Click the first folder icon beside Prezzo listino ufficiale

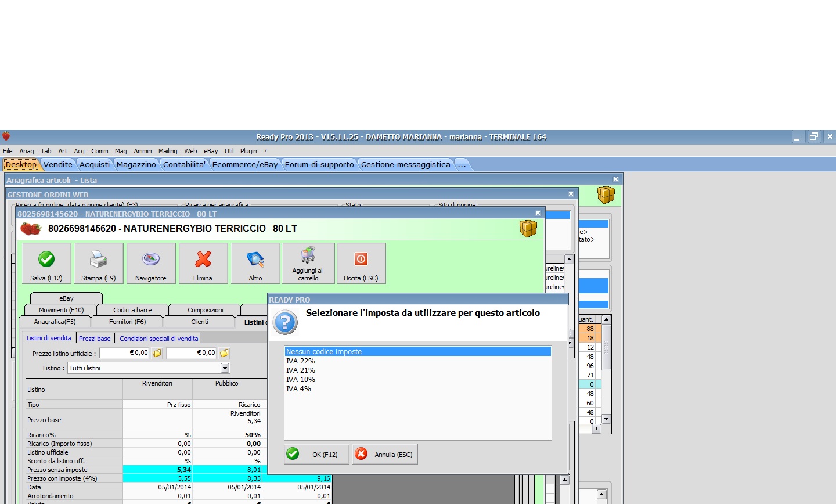click(x=157, y=353)
